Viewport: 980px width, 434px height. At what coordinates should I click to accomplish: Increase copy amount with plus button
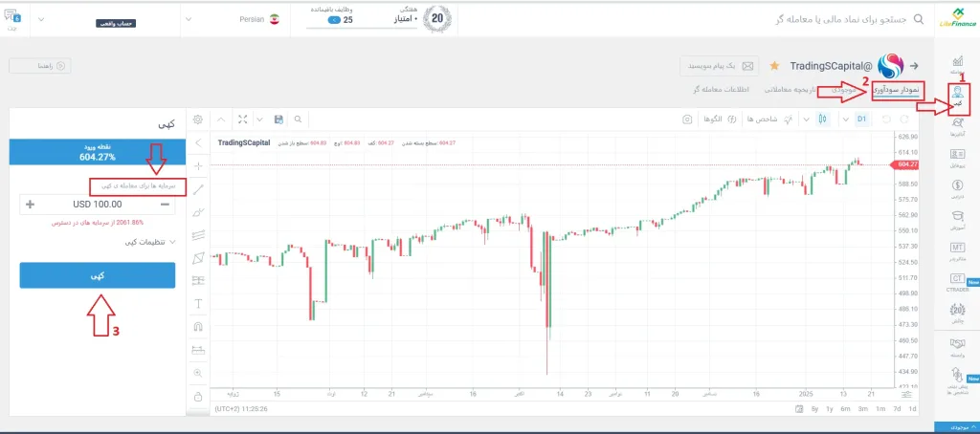(x=30, y=204)
